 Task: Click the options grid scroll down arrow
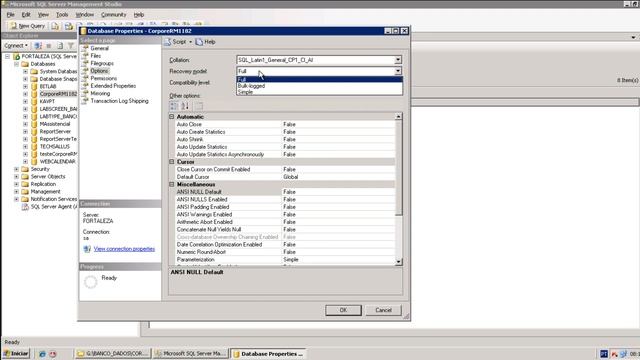(x=399, y=262)
